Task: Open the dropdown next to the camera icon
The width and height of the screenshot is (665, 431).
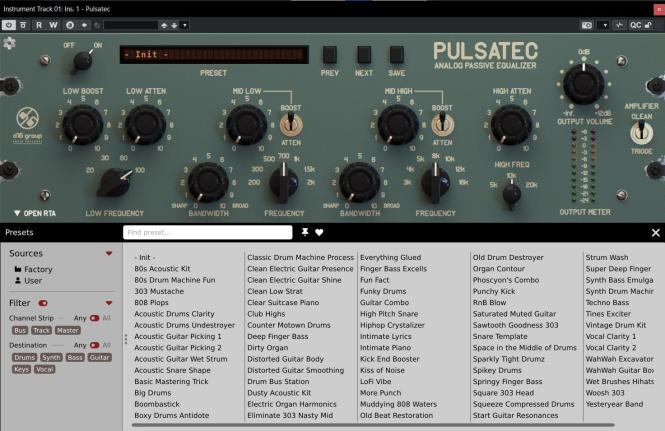Action: pos(605,25)
